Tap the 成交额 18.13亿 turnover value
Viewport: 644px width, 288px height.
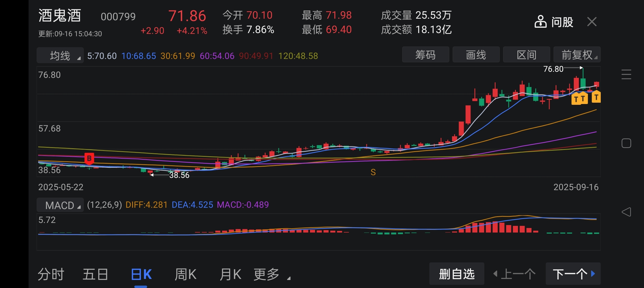coord(416,30)
